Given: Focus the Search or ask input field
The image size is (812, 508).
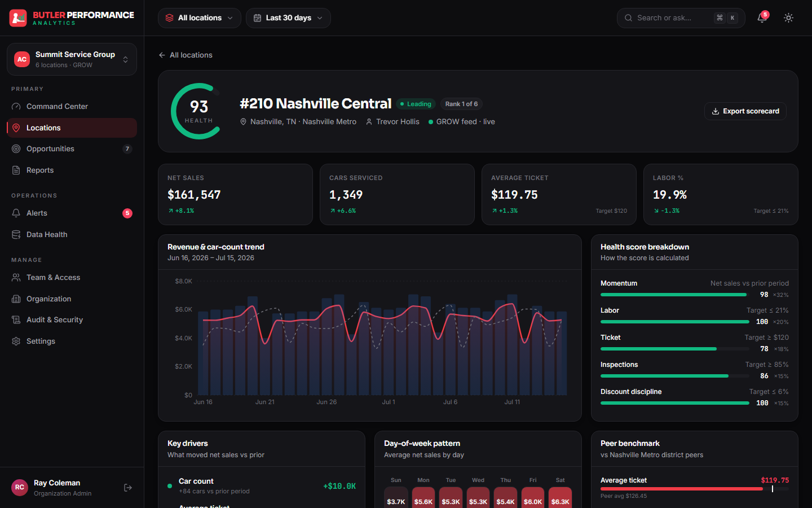Looking at the screenshot, I should (681, 18).
